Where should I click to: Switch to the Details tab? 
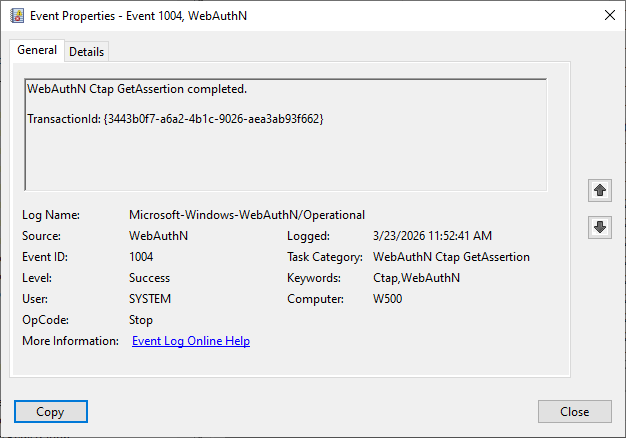86,52
